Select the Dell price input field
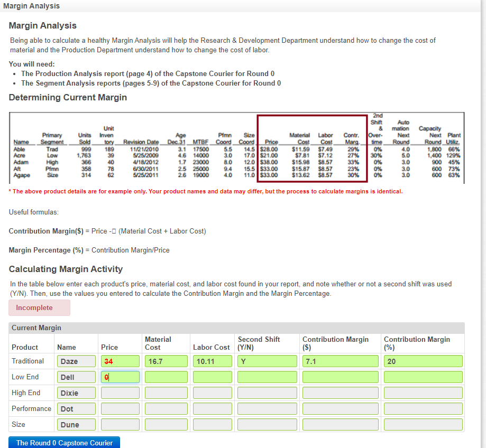This screenshot has height=448, width=486. (120, 377)
